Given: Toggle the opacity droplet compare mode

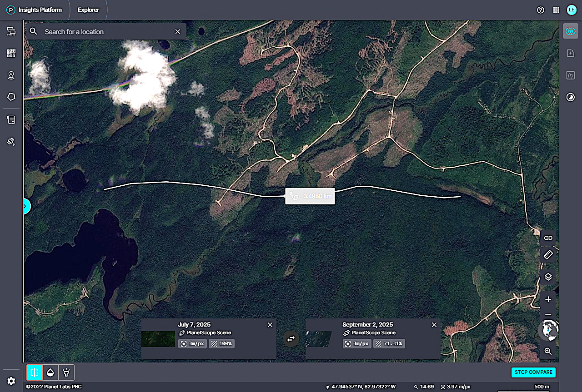Looking at the screenshot, I should (x=50, y=372).
